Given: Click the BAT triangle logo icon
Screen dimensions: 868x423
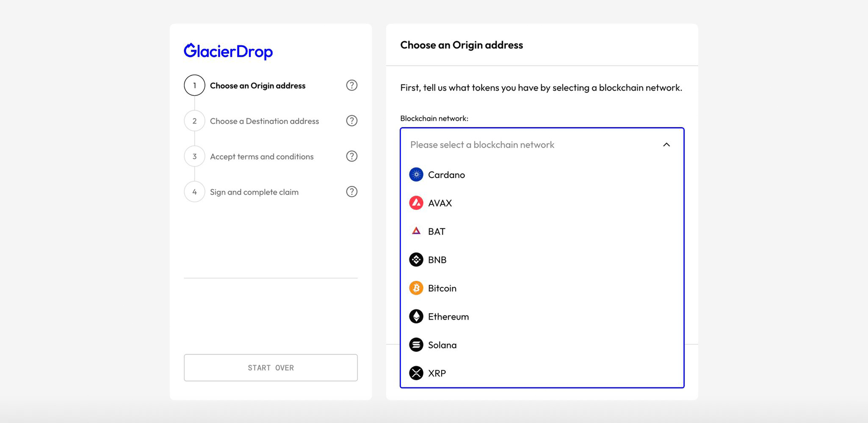Looking at the screenshot, I should click(x=416, y=231).
